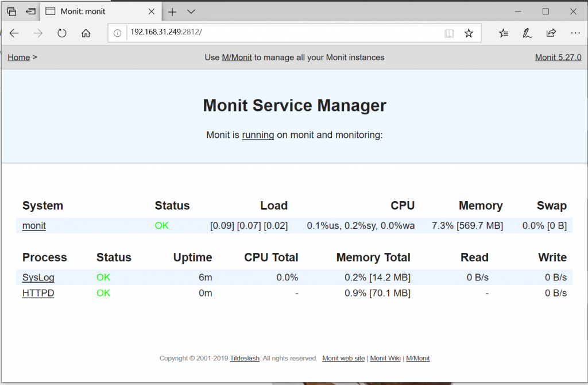Select HTTPD uptime 0m
This screenshot has width=588, height=385.
(x=206, y=293)
